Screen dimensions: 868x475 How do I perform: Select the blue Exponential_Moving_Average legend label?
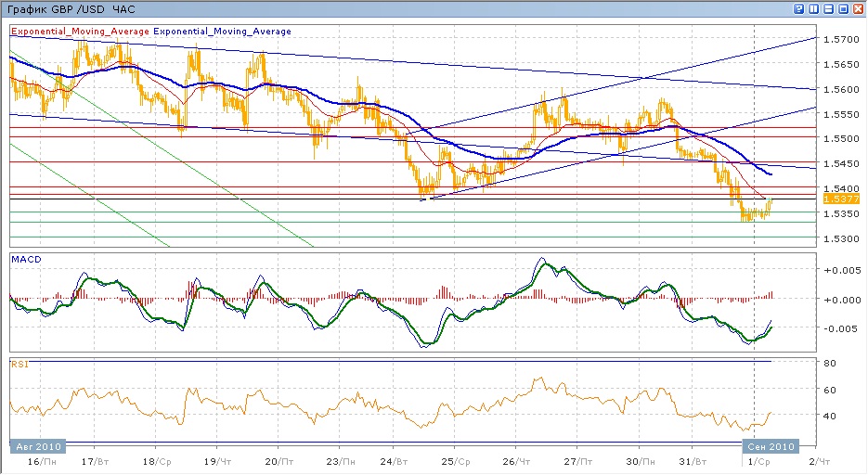[x=222, y=32]
